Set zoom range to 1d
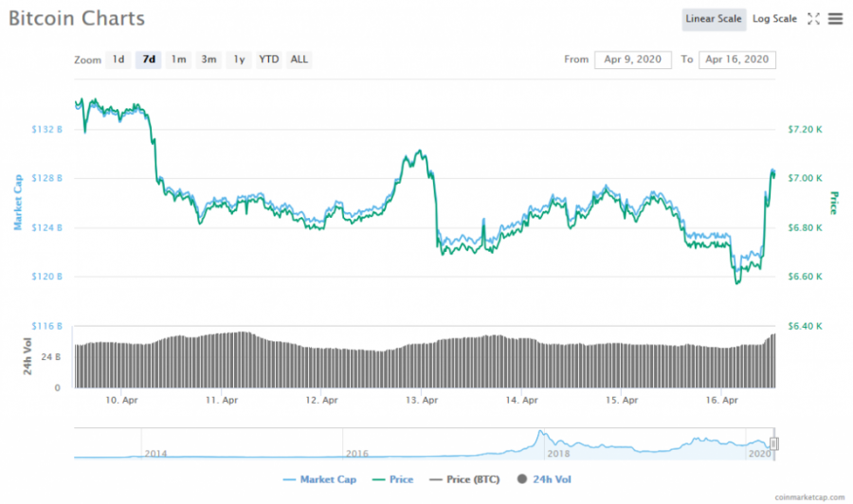The image size is (853, 504). click(118, 60)
